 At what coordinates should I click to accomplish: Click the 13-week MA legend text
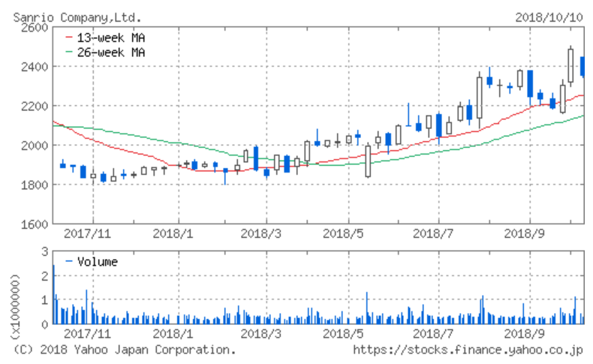(x=111, y=37)
